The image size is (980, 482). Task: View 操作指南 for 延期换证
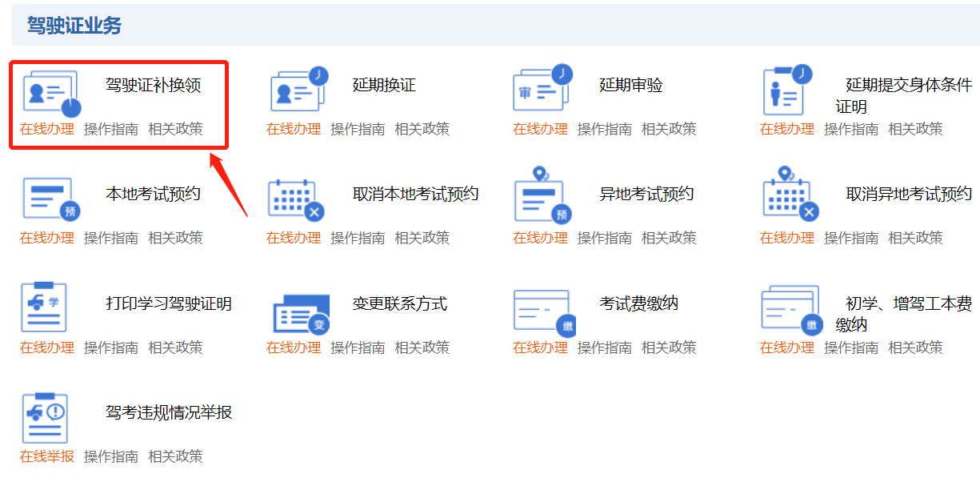coord(358,129)
